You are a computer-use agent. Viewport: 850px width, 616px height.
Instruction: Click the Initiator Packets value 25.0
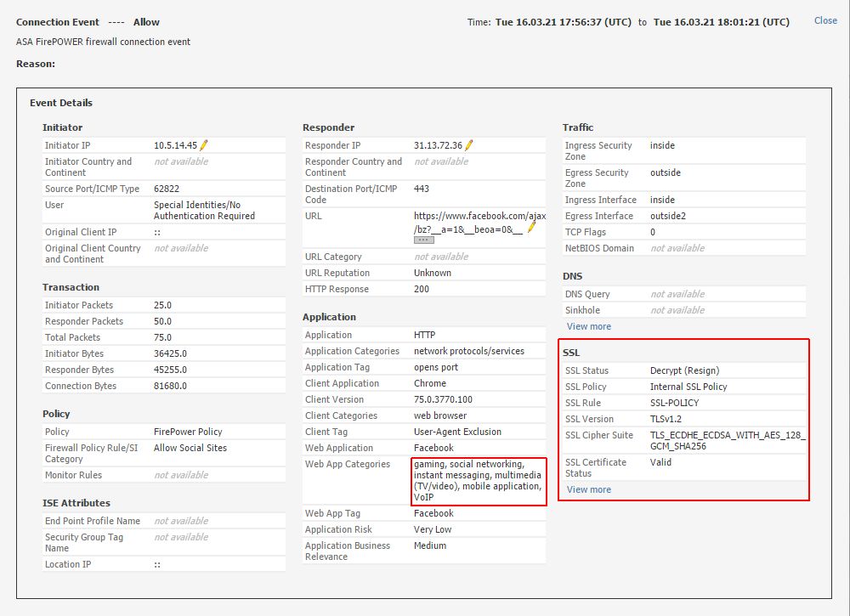[162, 305]
